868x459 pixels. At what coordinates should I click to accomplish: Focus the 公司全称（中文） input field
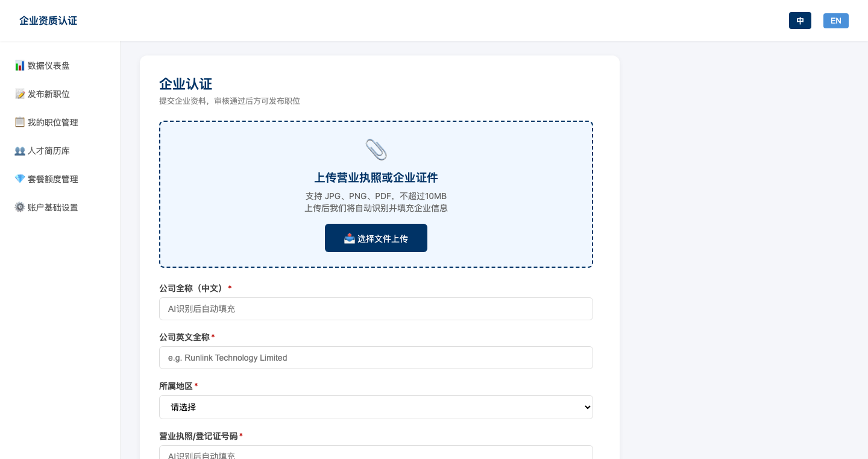pyautogui.click(x=376, y=309)
